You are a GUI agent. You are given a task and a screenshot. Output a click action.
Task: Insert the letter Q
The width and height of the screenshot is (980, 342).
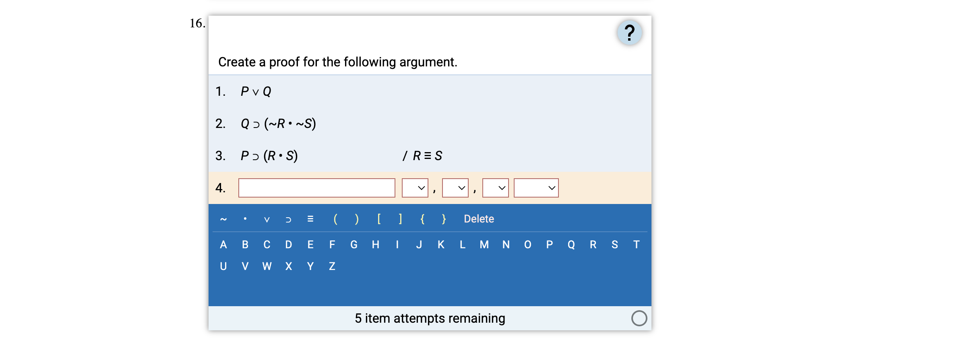[x=571, y=245]
